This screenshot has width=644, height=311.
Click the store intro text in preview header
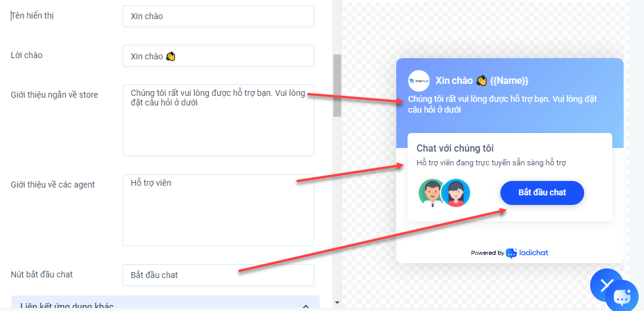tap(502, 104)
